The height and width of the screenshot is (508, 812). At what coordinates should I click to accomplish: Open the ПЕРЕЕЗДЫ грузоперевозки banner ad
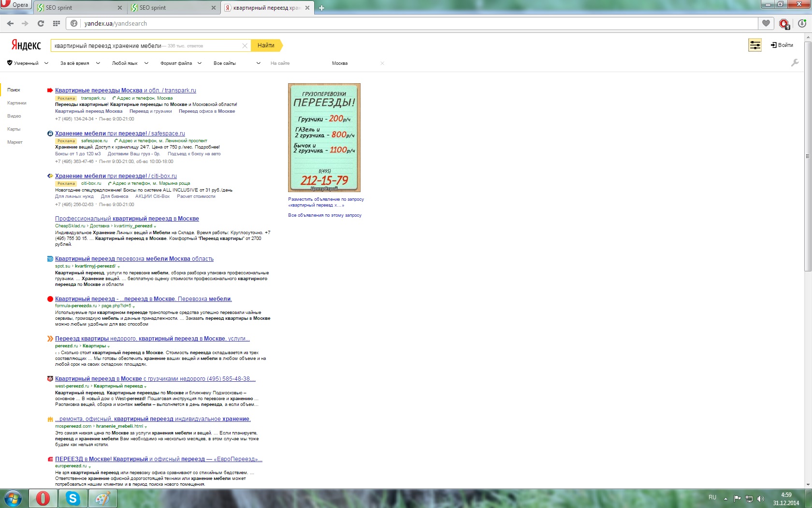click(324, 137)
